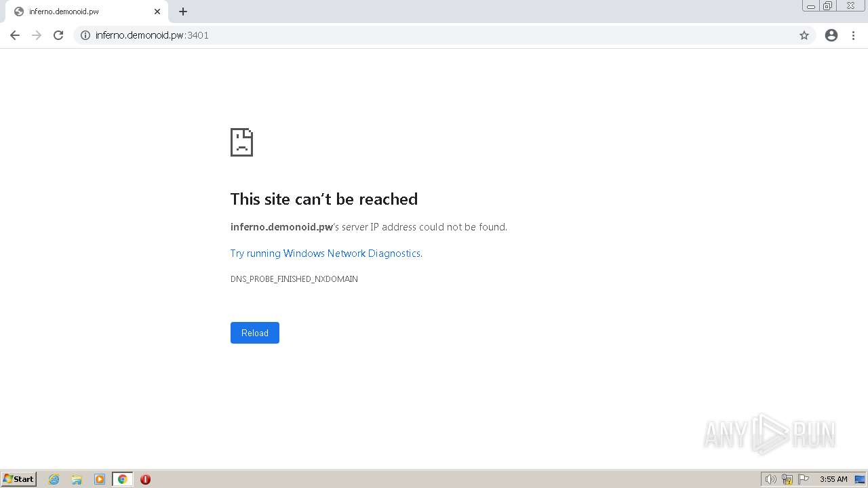
Task: Open the Chrome three-dot menu
Action: pos(853,35)
